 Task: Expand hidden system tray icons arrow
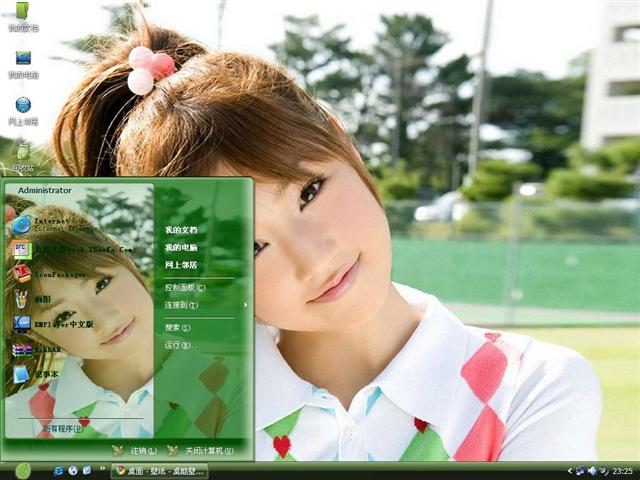[x=570, y=471]
